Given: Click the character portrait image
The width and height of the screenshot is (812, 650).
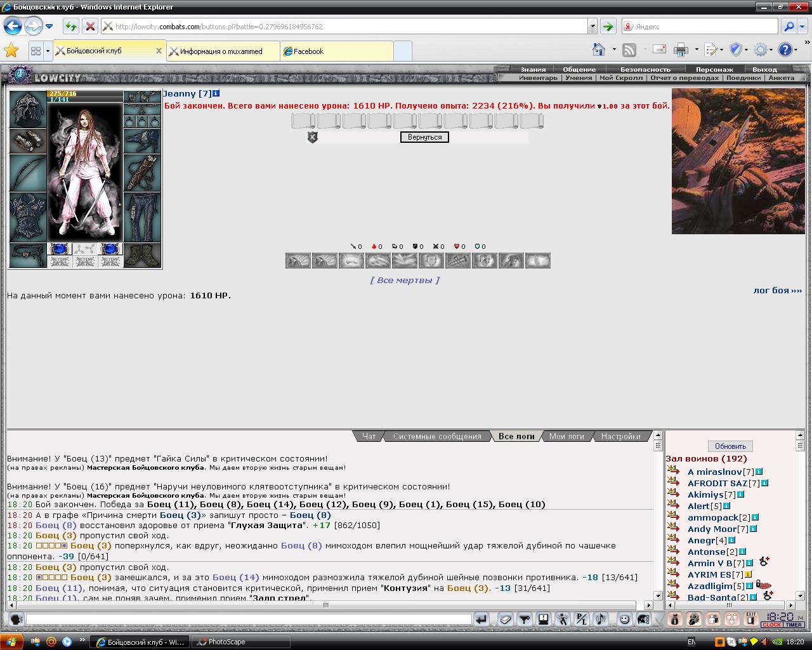Looking at the screenshot, I should (x=85, y=173).
